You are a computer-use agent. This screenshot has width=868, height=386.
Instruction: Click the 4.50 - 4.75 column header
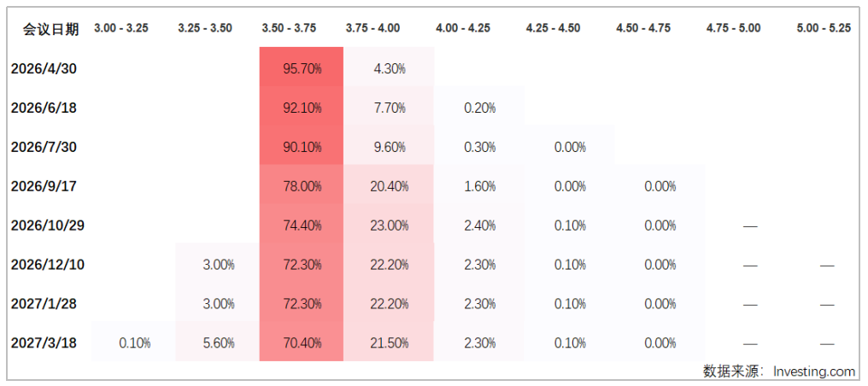pos(643,28)
